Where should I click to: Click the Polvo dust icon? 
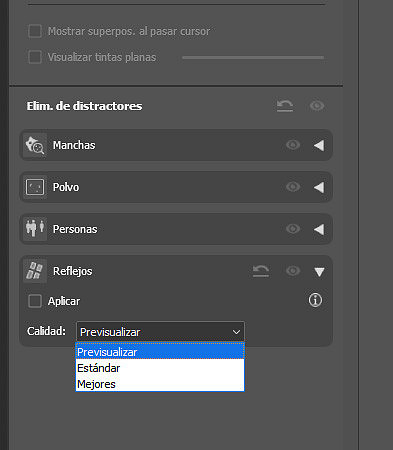coord(35,187)
